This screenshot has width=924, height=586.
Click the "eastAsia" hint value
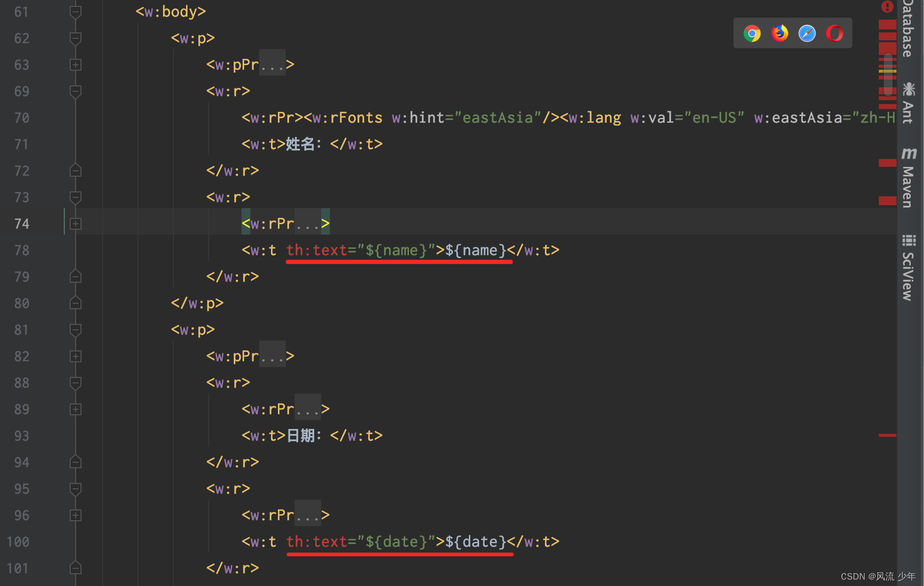point(498,118)
